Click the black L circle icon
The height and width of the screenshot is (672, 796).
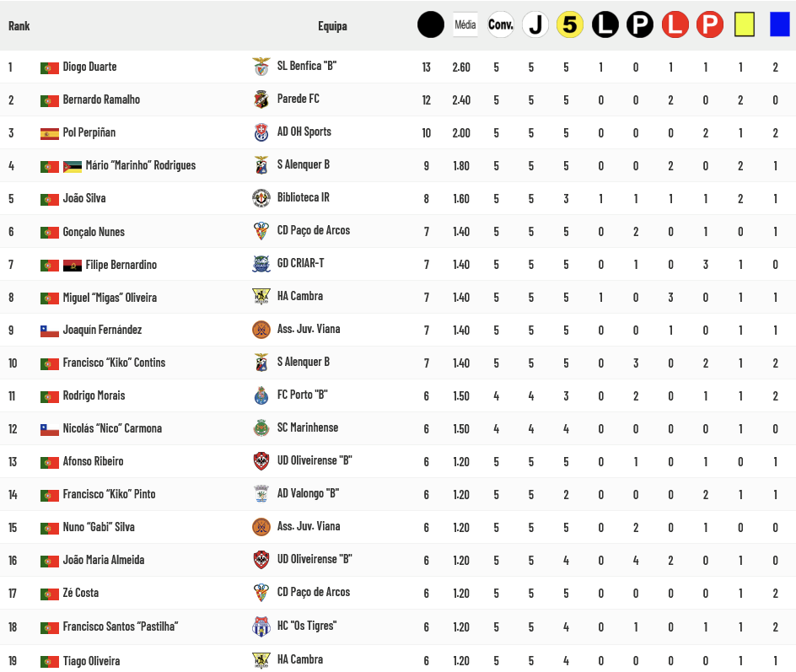[x=605, y=24]
